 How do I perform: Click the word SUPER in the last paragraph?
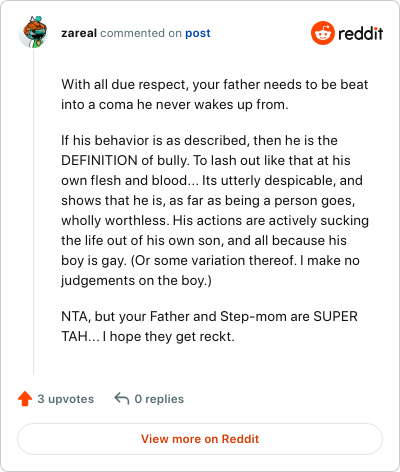335,316
